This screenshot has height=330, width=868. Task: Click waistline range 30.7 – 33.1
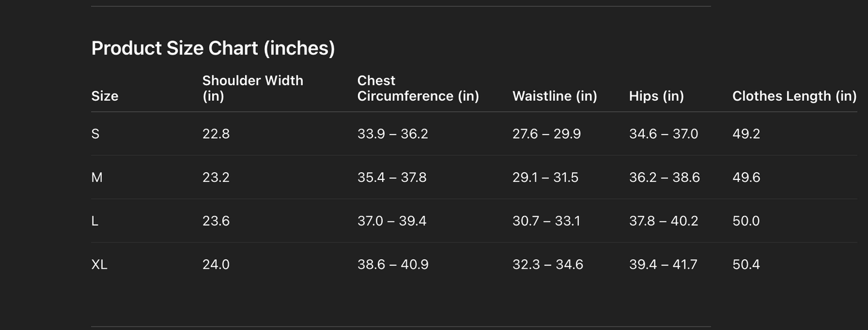pyautogui.click(x=546, y=221)
